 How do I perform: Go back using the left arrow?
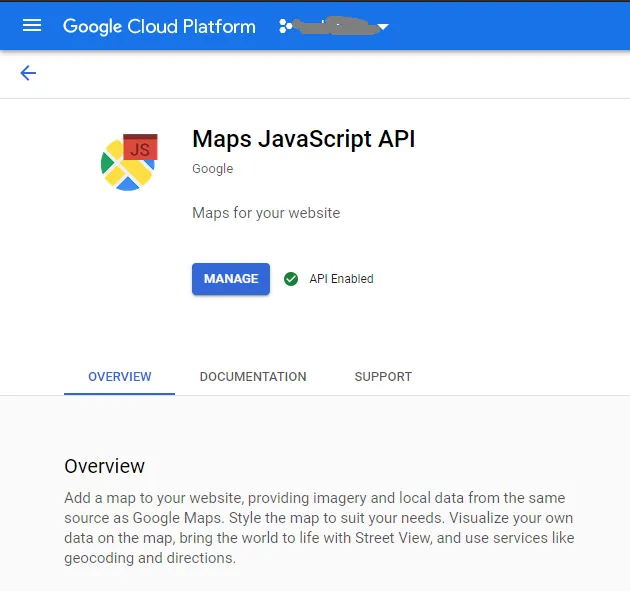point(28,73)
